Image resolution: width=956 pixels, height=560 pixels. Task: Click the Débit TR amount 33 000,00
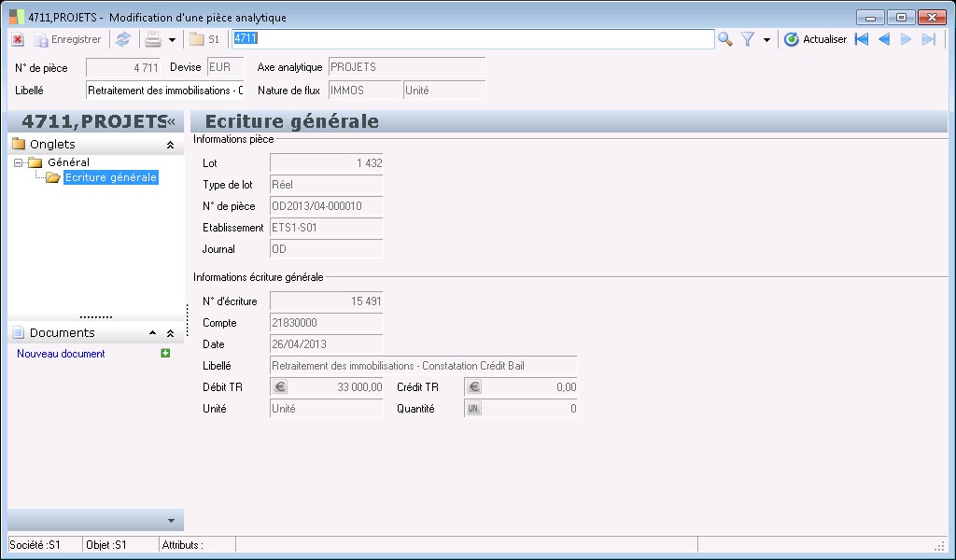point(359,387)
